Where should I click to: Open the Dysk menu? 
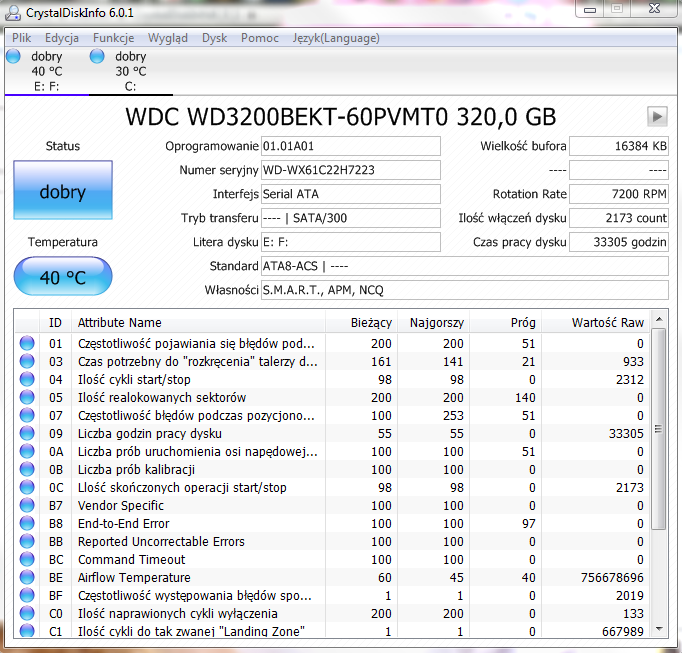[214, 38]
